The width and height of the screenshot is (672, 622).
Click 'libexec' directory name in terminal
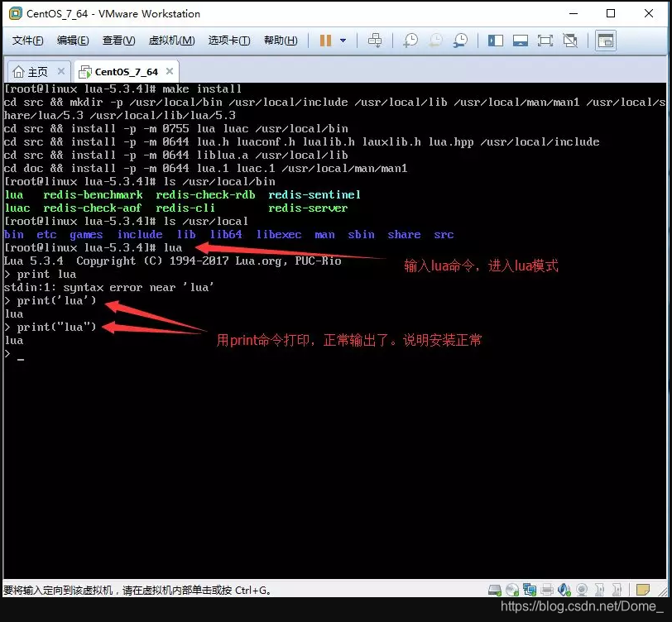coord(279,235)
